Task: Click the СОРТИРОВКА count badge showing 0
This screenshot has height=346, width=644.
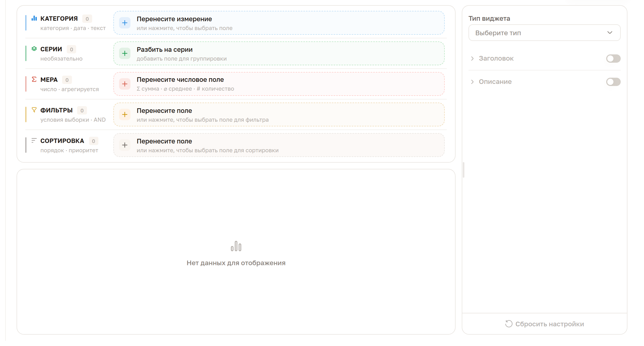Action: (93, 141)
